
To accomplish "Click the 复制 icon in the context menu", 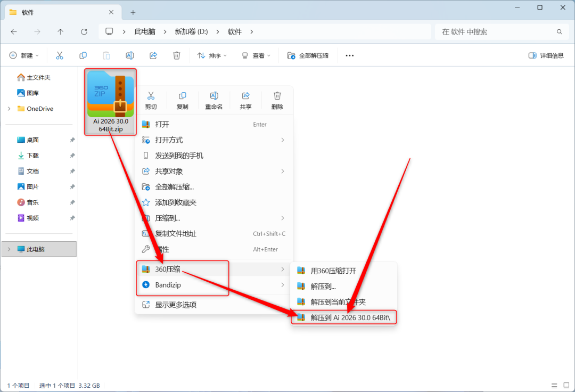I will (182, 96).
